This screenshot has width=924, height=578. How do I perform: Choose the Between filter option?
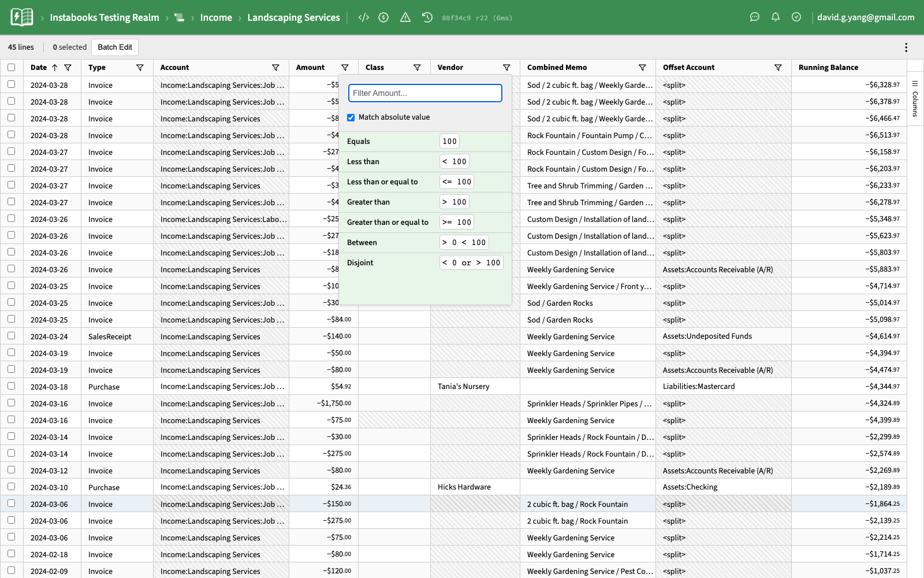[425, 243]
